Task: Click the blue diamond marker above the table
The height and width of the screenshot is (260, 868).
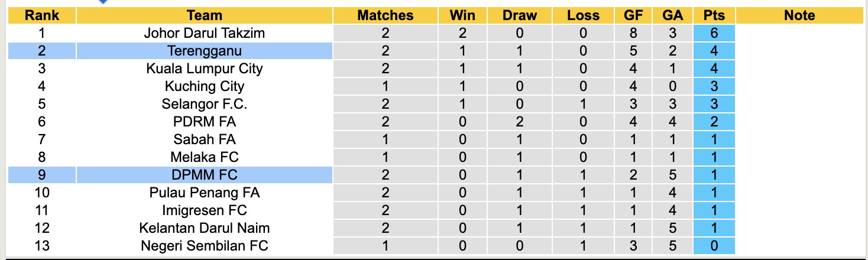Action: click(x=103, y=2)
